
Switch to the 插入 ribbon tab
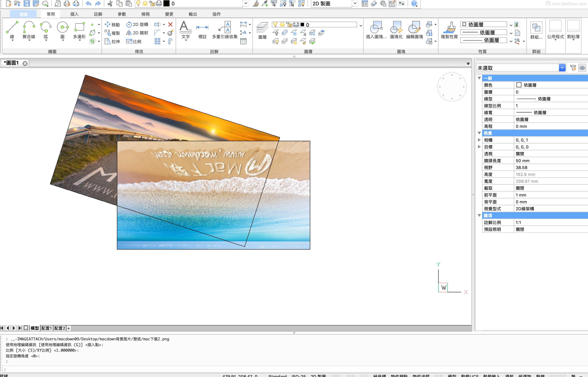tap(74, 14)
